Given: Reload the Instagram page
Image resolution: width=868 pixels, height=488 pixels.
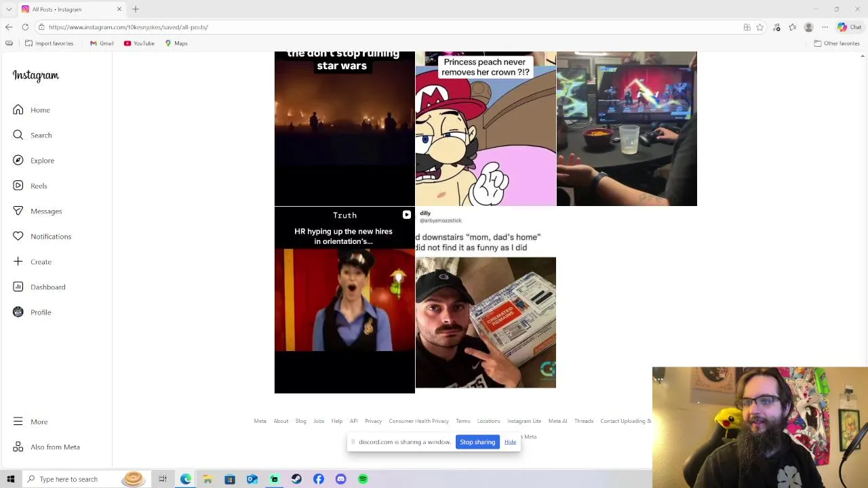Looking at the screenshot, I should 25,27.
